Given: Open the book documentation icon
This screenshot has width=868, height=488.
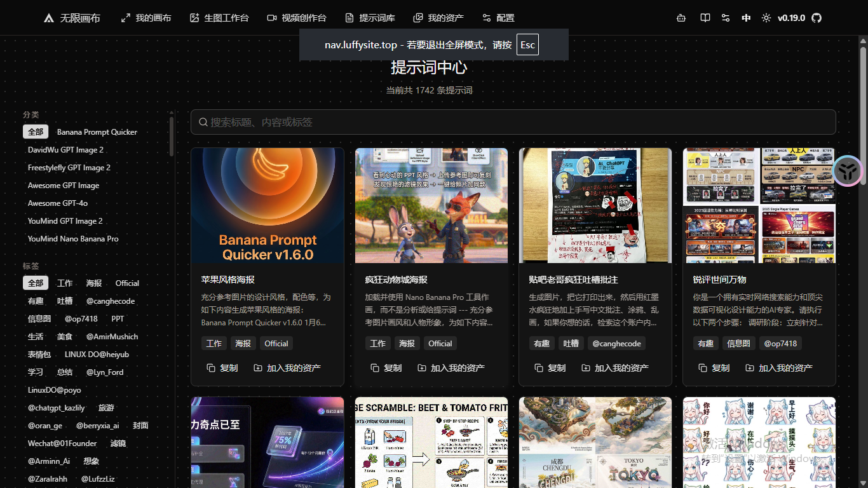Looking at the screenshot, I should coord(705,18).
